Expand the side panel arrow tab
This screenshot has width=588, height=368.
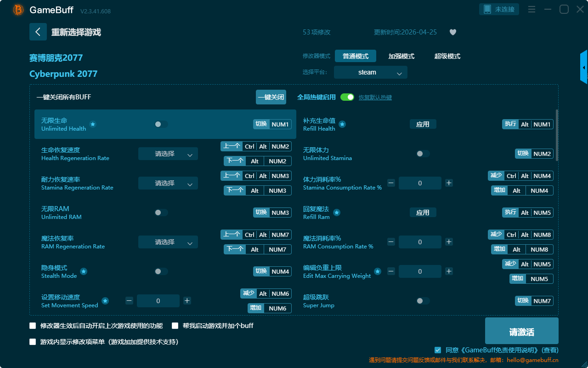[x=584, y=67]
